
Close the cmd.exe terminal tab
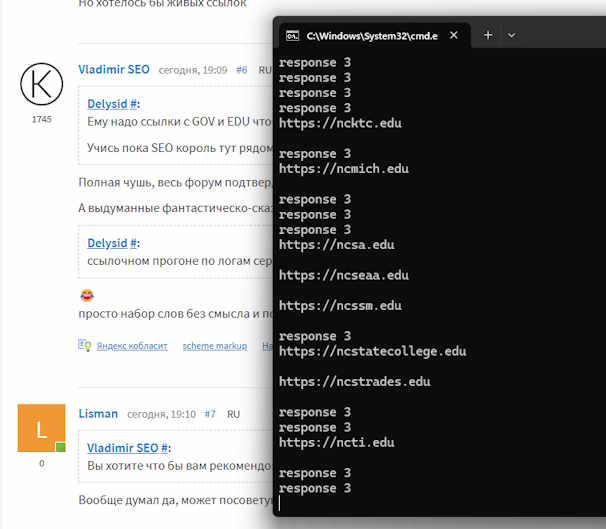[453, 35]
